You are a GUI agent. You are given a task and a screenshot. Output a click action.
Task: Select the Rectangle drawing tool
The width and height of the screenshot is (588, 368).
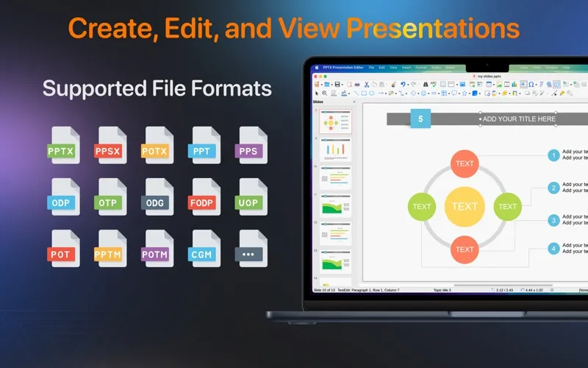(x=364, y=93)
